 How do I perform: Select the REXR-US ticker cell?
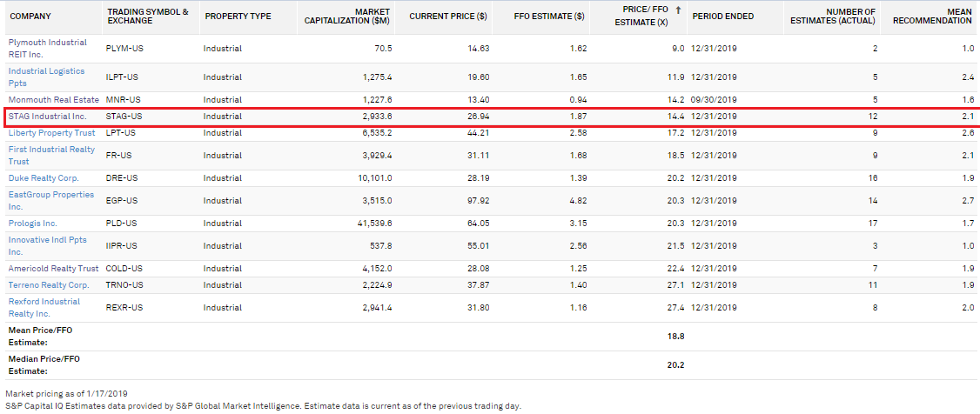coord(124,308)
